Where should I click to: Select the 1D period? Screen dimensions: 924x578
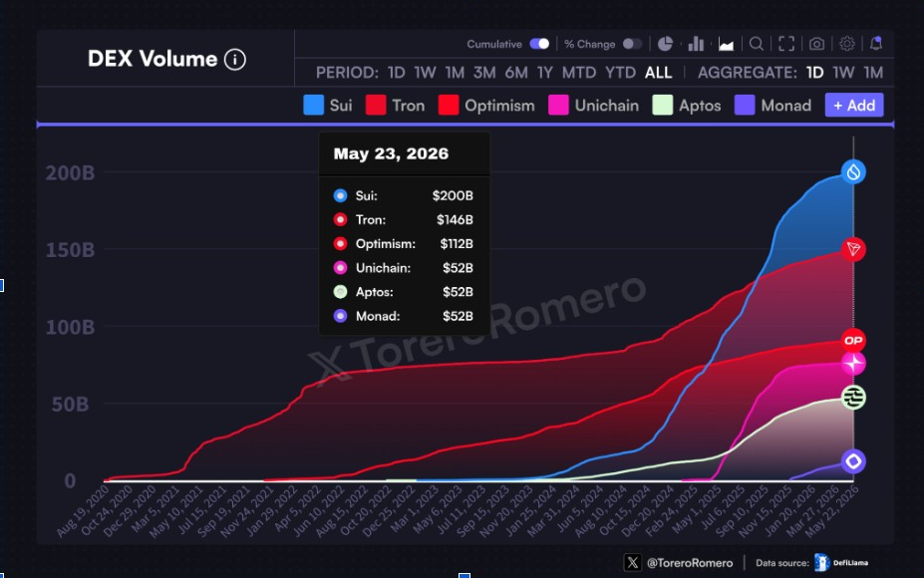(x=397, y=73)
